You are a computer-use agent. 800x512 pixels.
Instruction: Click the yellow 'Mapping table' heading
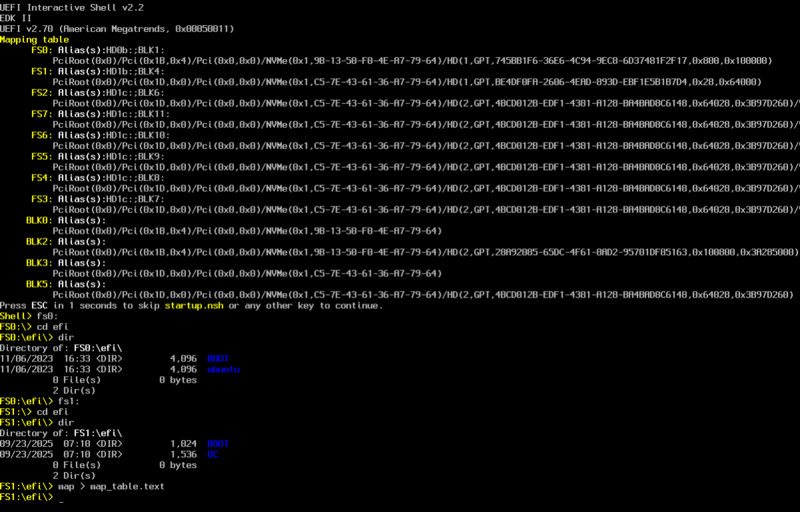pyautogui.click(x=34, y=40)
